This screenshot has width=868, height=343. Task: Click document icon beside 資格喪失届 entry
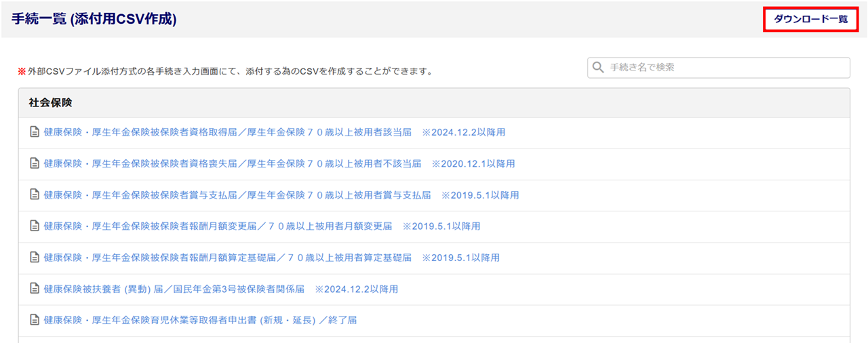click(x=35, y=163)
